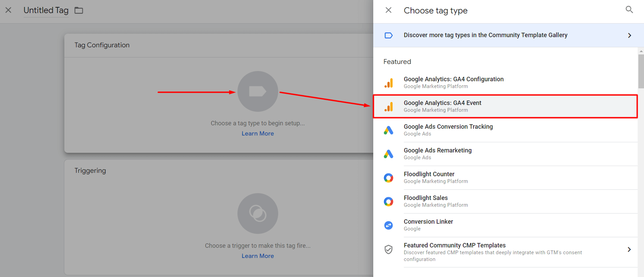Screen dimensions: 644x277
Task: Close the Untitled Tag editor
Action: coord(8,10)
